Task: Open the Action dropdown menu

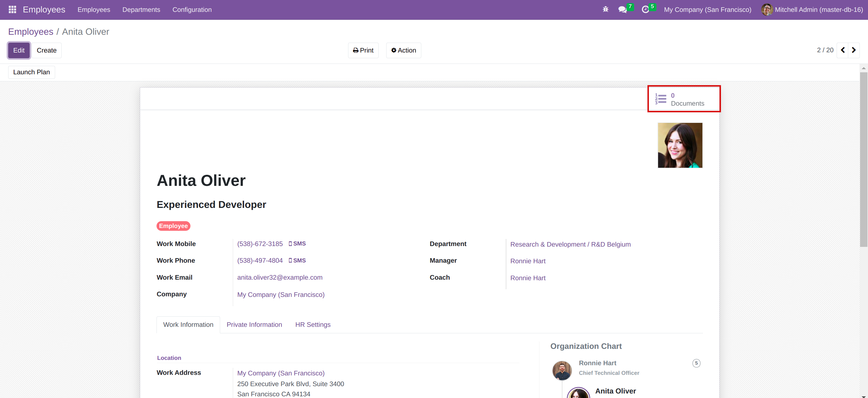Action: 403,50
